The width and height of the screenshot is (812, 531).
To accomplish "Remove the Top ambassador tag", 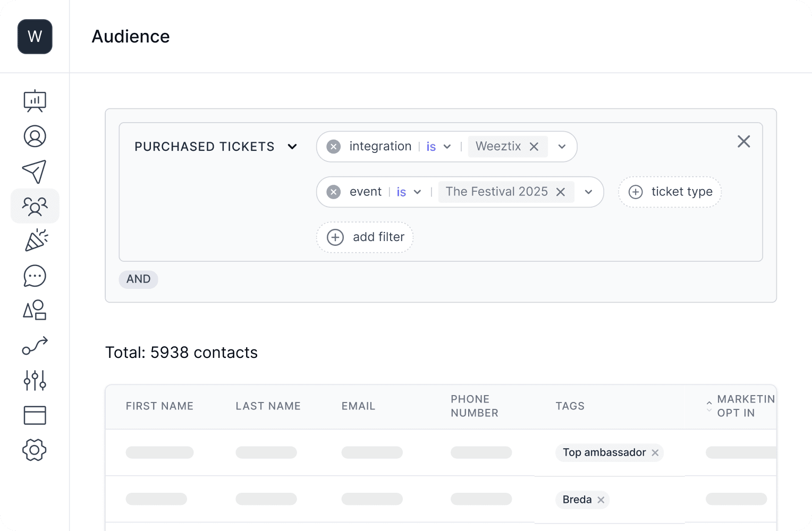I will [655, 452].
